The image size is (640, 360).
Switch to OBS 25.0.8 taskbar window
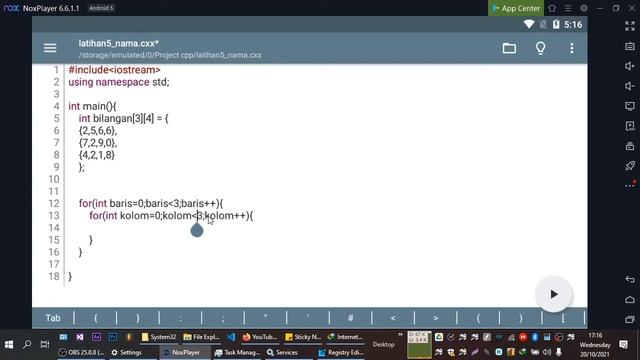(81, 352)
